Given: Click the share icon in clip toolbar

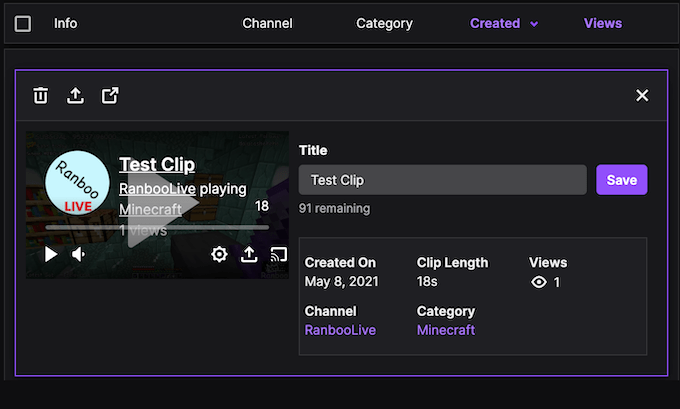Looking at the screenshot, I should [x=75, y=95].
